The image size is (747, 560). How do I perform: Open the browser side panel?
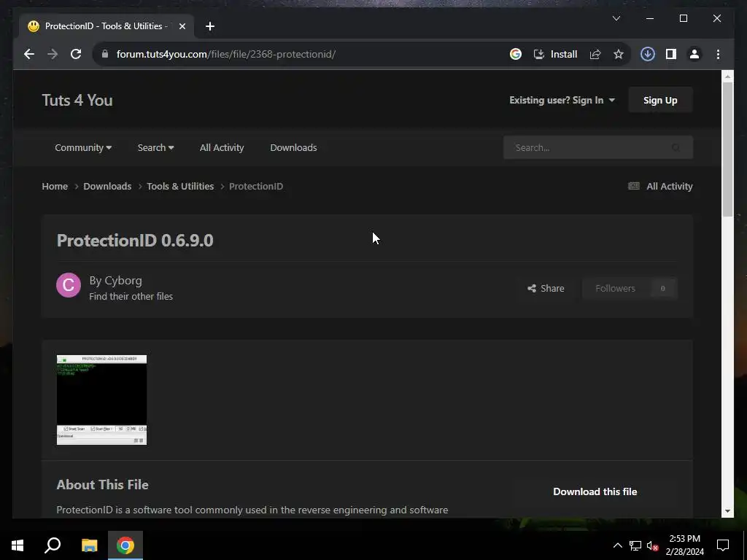671,54
